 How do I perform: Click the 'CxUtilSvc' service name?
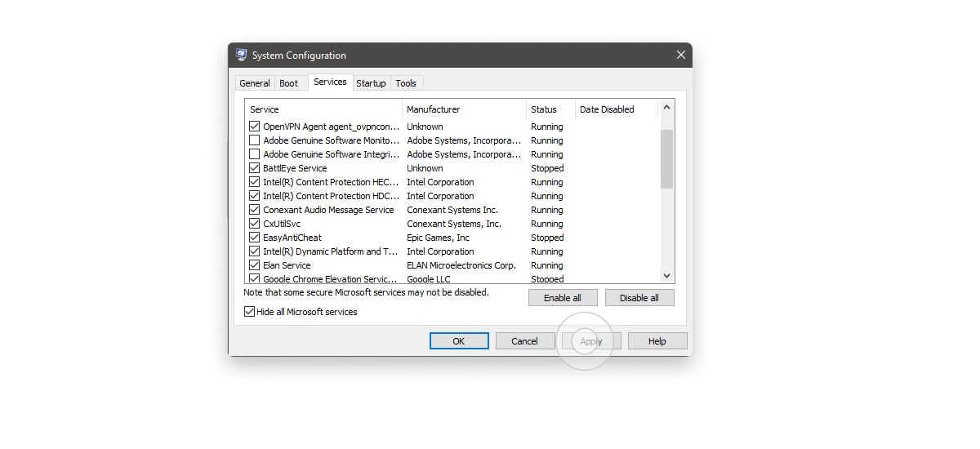point(282,224)
